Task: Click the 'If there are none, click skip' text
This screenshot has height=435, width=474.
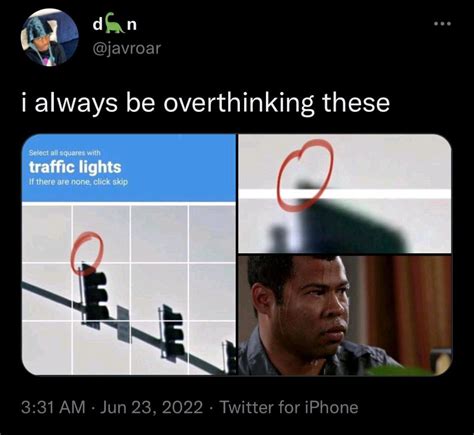Action: 78,182
